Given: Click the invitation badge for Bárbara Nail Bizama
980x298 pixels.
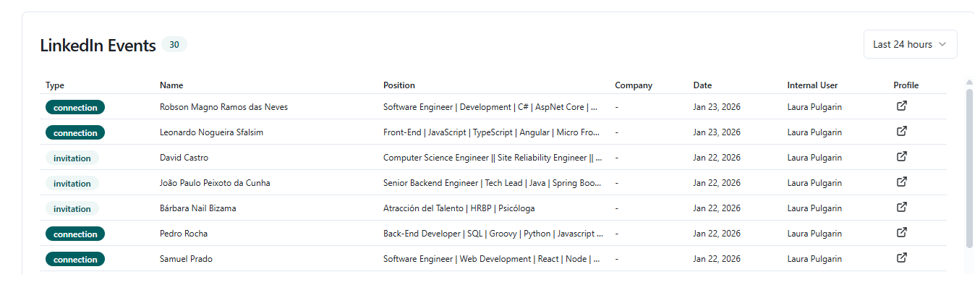Looking at the screenshot, I should point(72,209).
